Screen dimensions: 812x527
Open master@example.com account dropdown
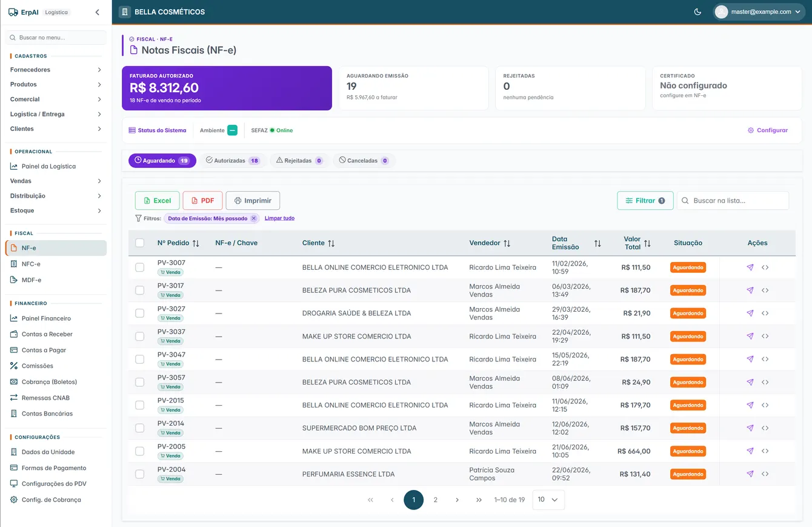pos(759,12)
